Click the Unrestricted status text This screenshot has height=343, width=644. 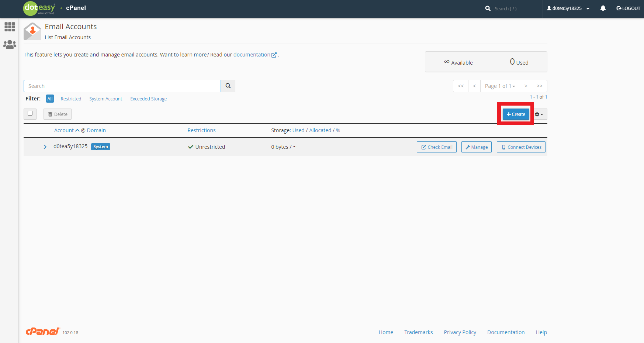pos(210,147)
